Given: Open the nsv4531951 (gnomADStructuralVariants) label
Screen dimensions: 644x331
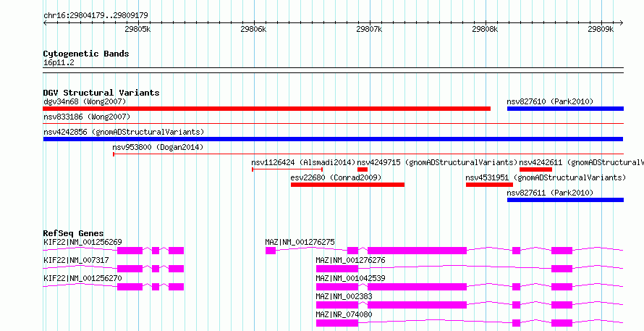Looking at the screenshot, I should click(546, 177).
